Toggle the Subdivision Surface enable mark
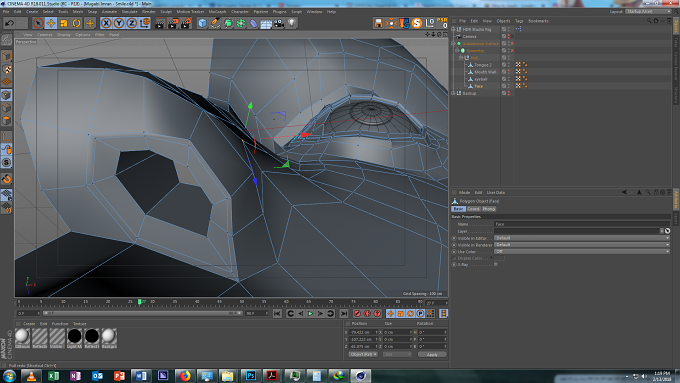 512,43
